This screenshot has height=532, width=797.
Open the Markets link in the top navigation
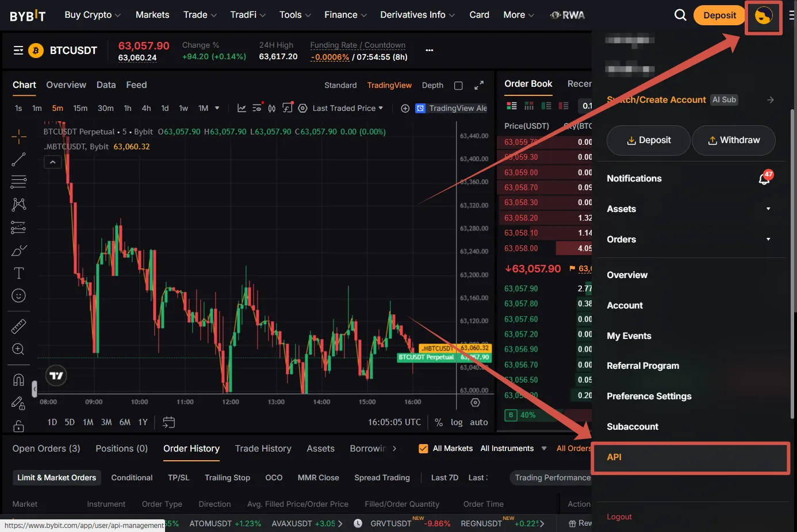(152, 15)
